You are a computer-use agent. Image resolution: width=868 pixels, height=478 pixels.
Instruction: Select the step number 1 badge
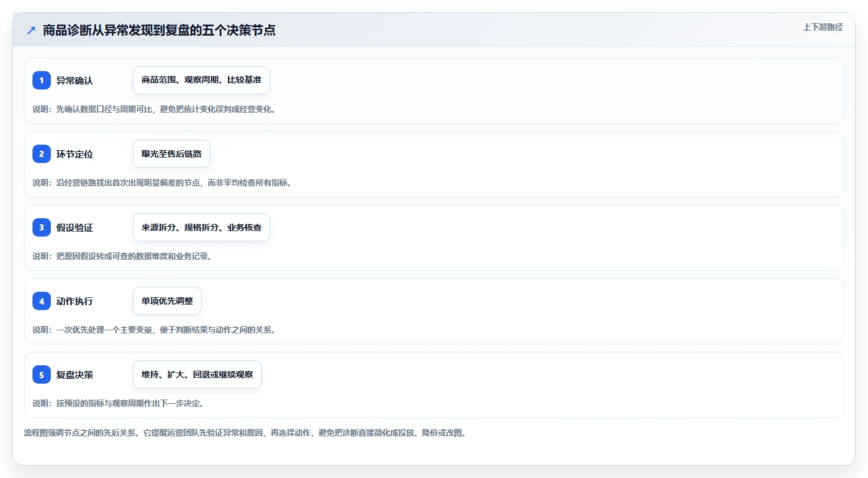42,80
